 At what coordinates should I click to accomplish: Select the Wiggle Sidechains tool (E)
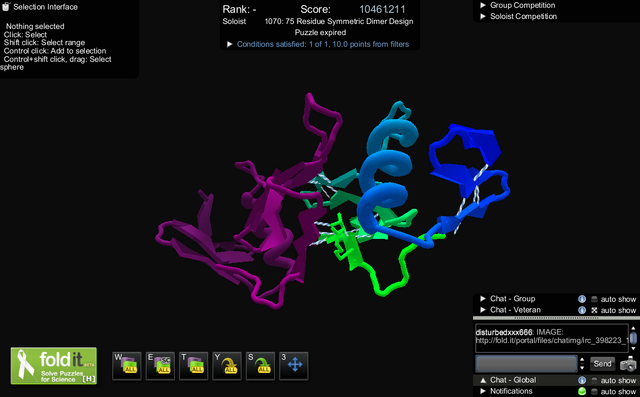(x=160, y=366)
